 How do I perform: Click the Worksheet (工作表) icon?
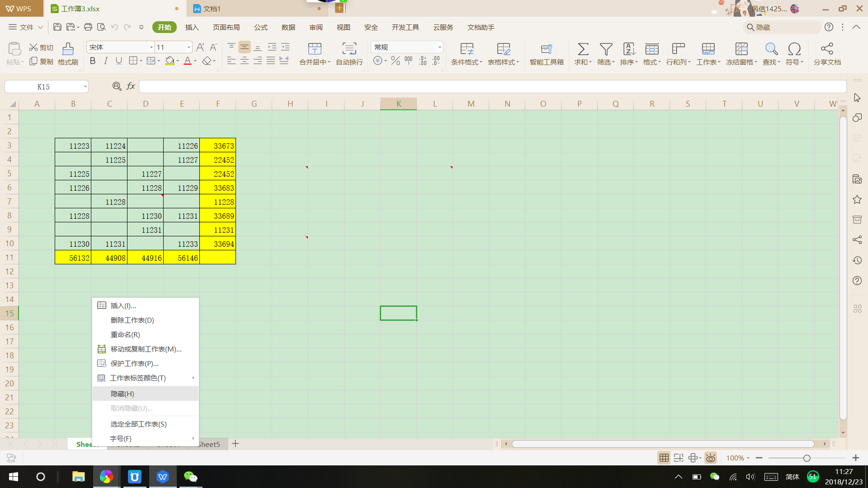coord(708,49)
